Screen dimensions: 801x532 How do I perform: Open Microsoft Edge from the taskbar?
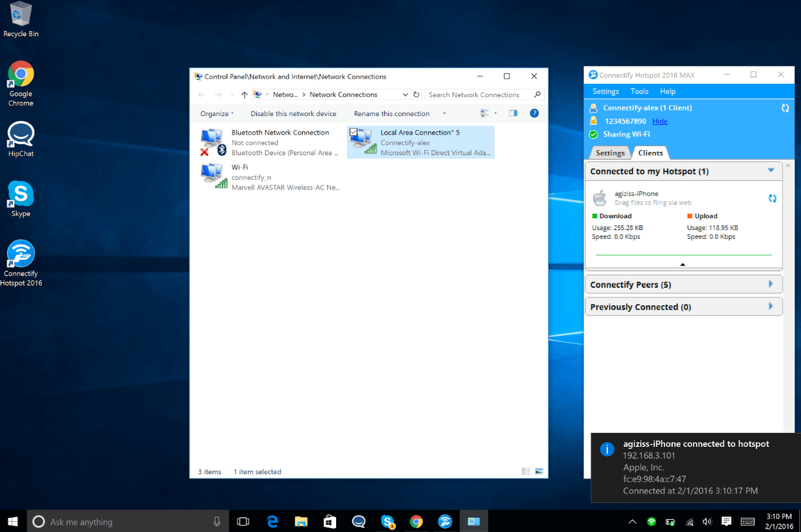pos(272,522)
